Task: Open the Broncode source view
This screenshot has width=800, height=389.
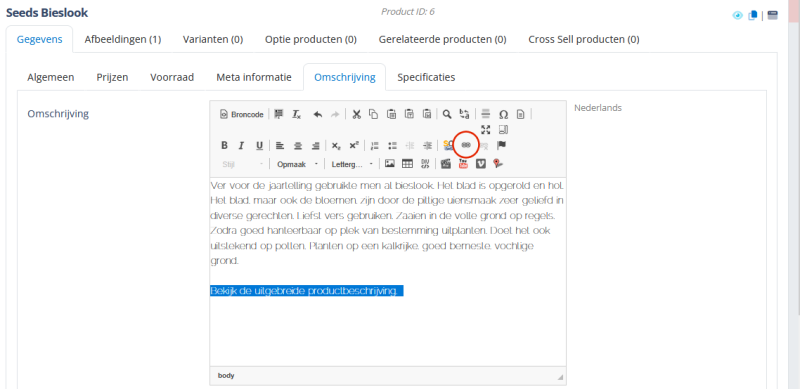Action: pos(242,114)
